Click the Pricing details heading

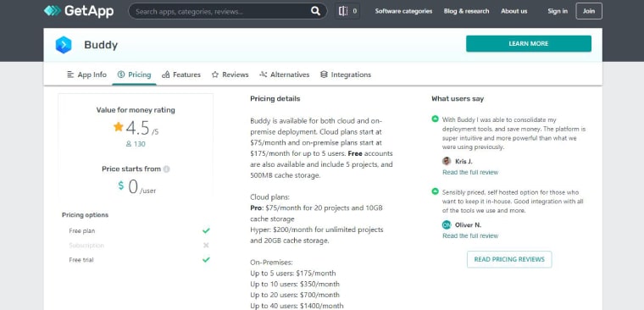click(275, 98)
